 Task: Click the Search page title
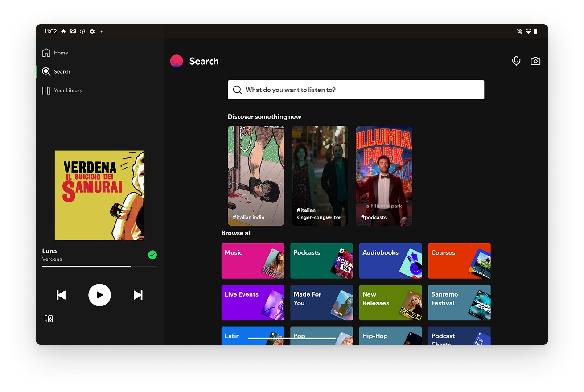pyautogui.click(x=204, y=61)
